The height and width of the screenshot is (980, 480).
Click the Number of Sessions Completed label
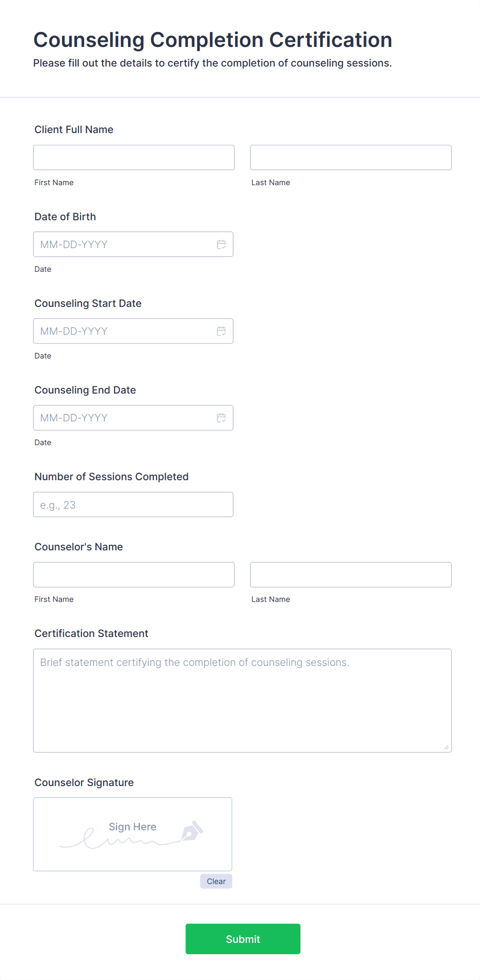pyautogui.click(x=111, y=477)
